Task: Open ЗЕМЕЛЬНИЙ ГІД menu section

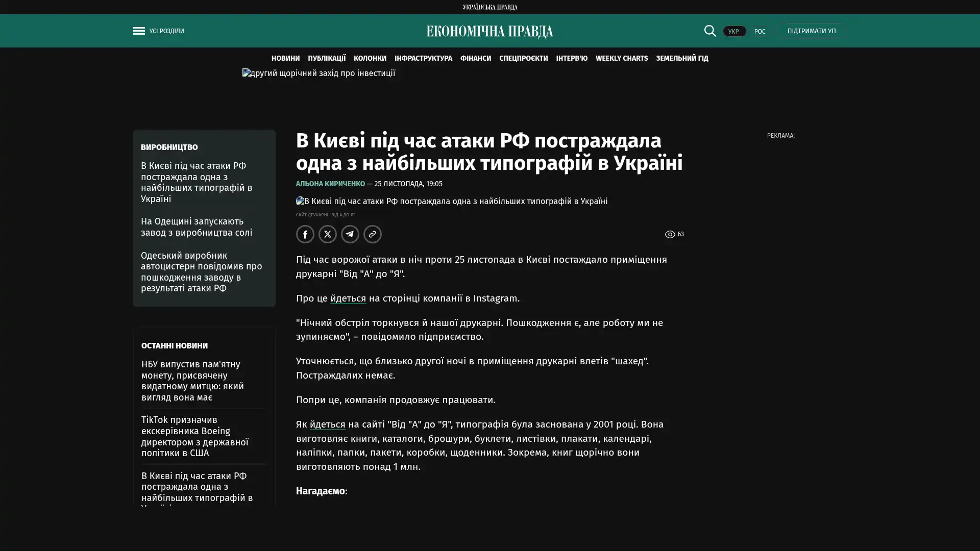Action: pyautogui.click(x=682, y=58)
